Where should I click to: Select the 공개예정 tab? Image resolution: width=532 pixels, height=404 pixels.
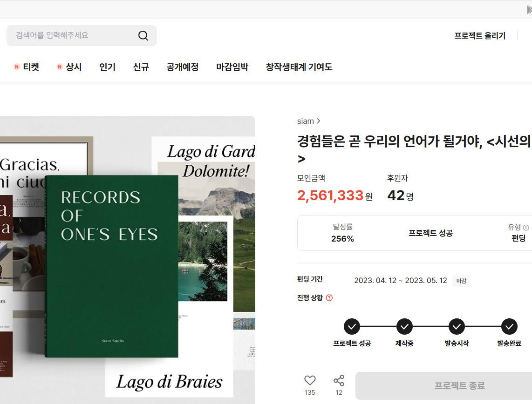click(x=183, y=67)
